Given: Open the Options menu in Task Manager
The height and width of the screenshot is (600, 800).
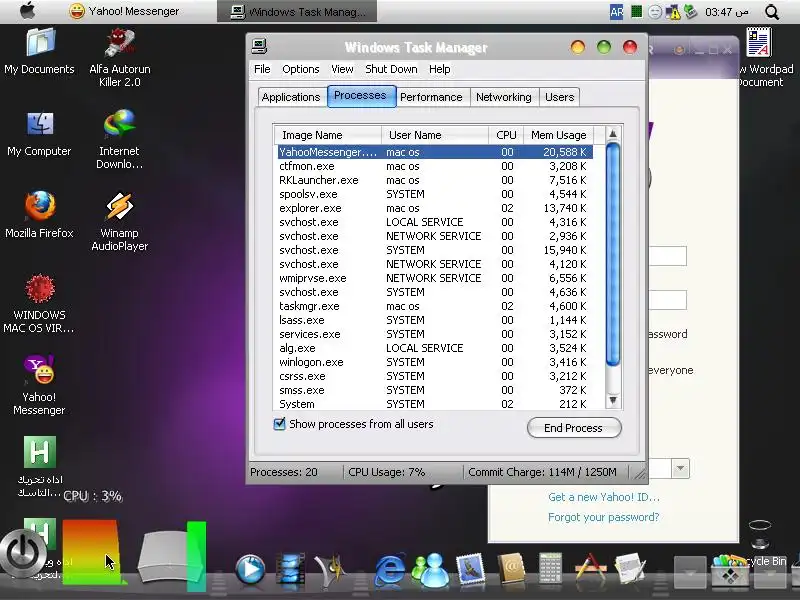Looking at the screenshot, I should 301,69.
